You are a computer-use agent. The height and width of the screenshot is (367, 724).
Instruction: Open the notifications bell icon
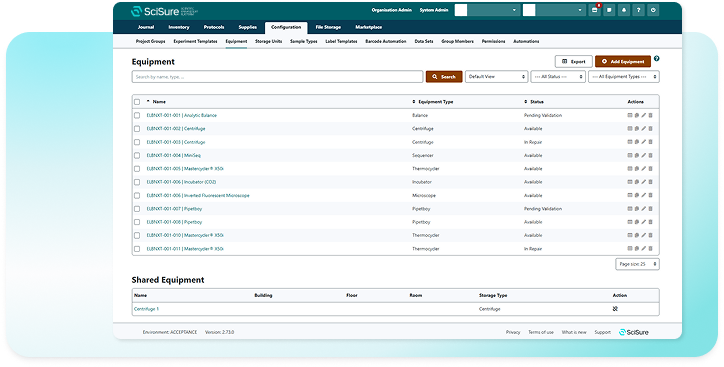click(624, 10)
